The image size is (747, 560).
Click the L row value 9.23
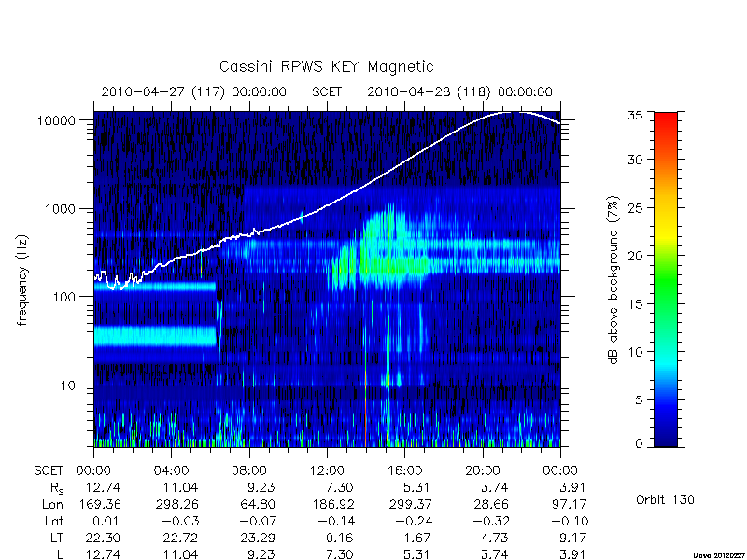coord(262,554)
